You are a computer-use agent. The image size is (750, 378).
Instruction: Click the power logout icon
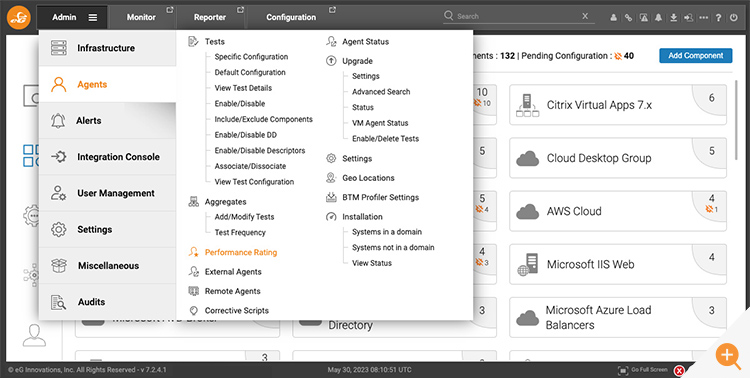click(x=734, y=18)
